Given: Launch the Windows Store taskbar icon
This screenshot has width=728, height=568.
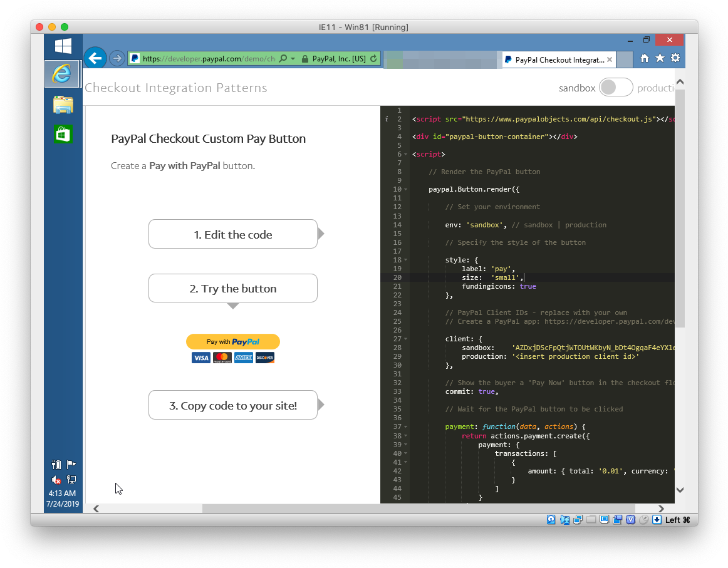Looking at the screenshot, I should coord(63,135).
